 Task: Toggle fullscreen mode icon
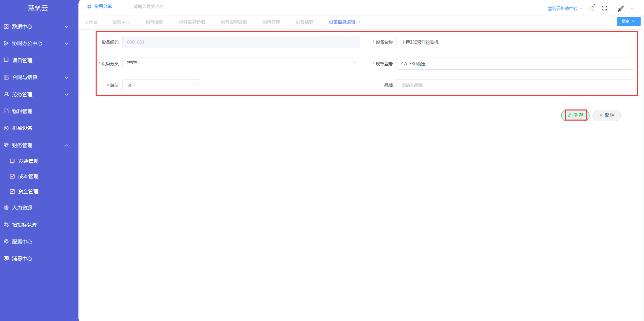(x=604, y=8)
